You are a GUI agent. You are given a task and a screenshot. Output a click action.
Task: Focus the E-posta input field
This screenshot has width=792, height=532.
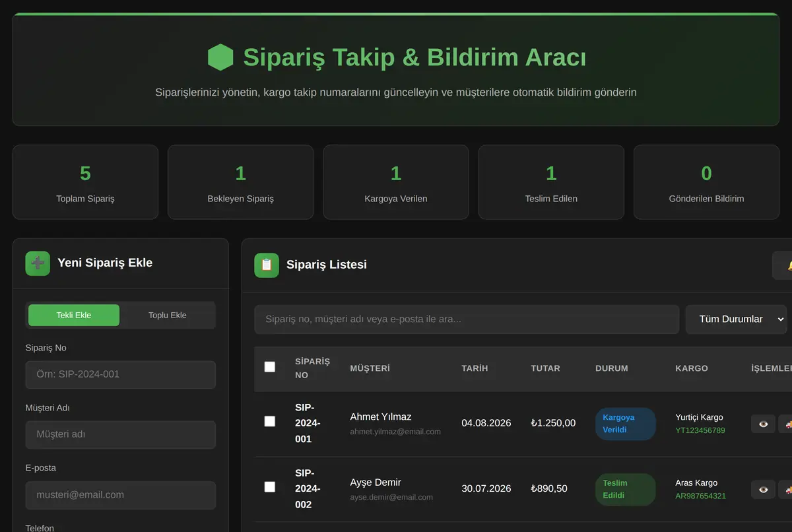[x=121, y=495]
